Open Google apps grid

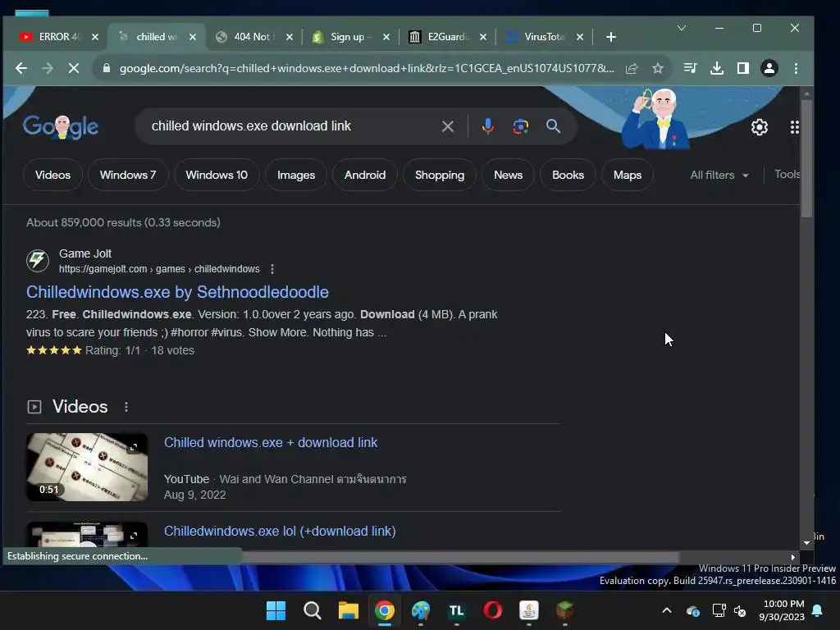794,127
